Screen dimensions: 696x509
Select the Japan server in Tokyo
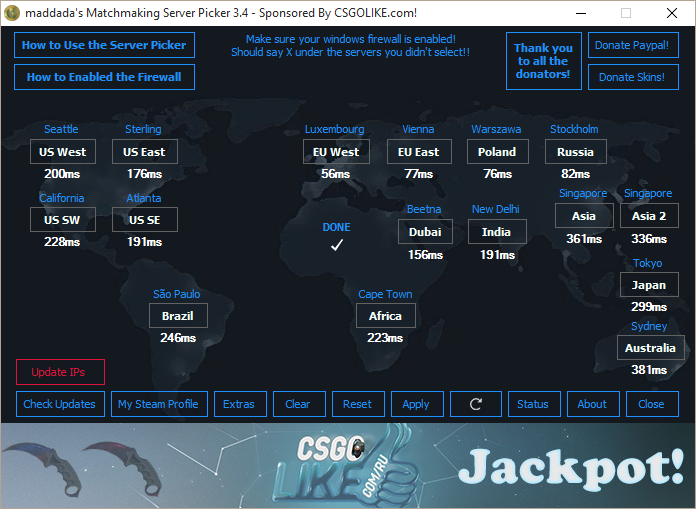[648, 285]
